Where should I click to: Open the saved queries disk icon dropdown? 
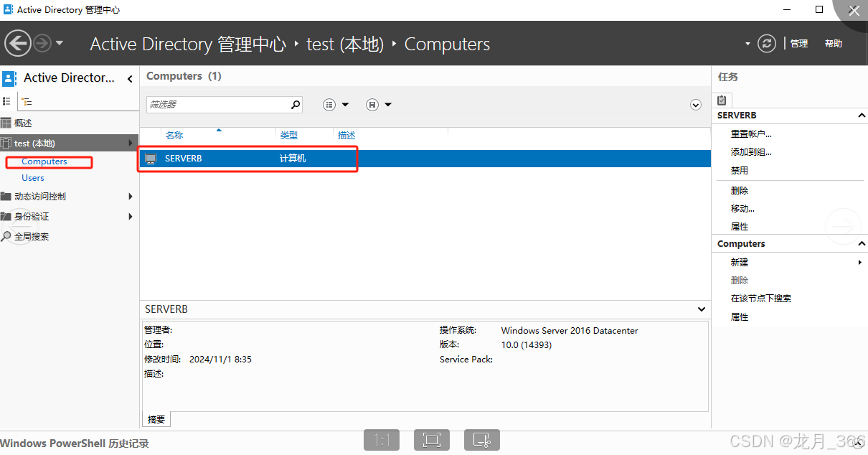click(x=378, y=105)
